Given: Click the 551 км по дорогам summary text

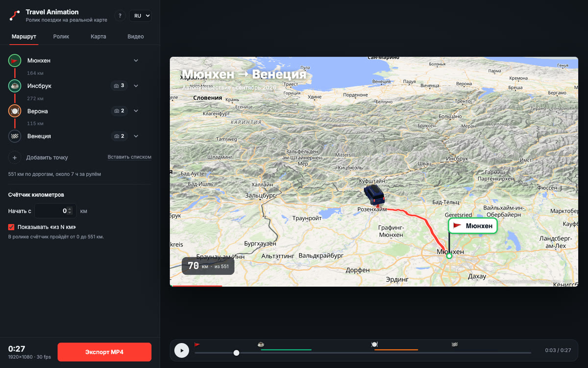Looking at the screenshot, I should [x=55, y=174].
